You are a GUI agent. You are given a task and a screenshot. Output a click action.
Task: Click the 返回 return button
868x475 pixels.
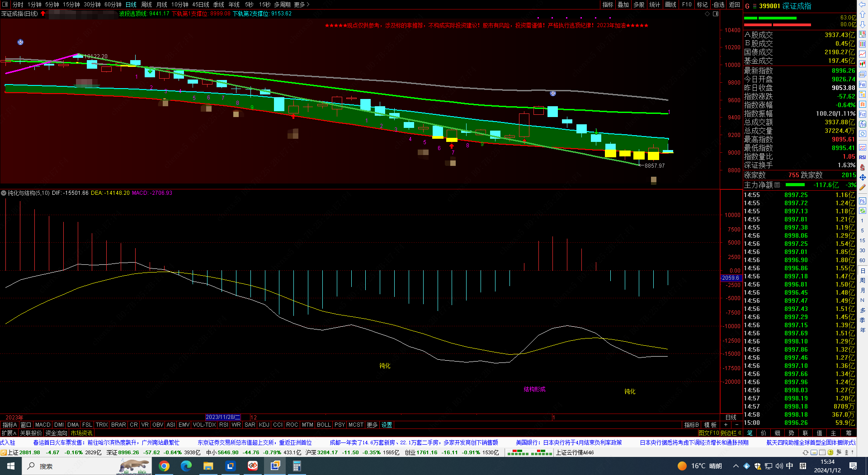[735, 5]
